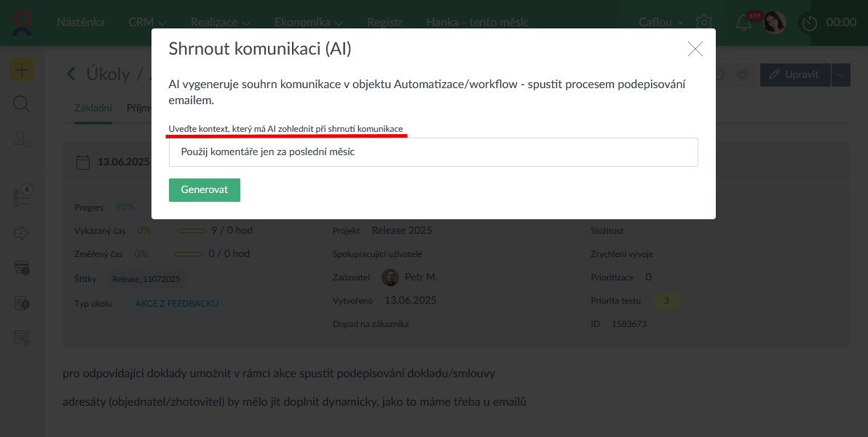Expand the Realizace menu dropdown
This screenshot has height=437, width=868.
coord(219,23)
